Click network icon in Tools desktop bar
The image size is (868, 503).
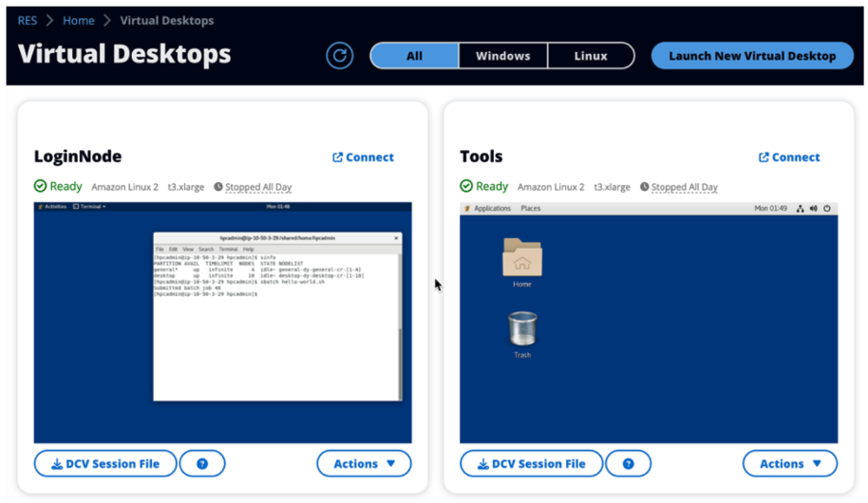pos(800,208)
